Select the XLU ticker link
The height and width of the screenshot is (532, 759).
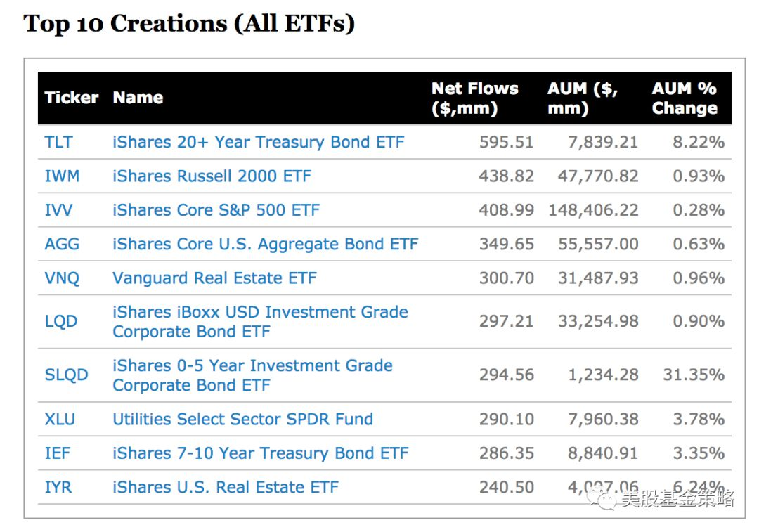60,420
